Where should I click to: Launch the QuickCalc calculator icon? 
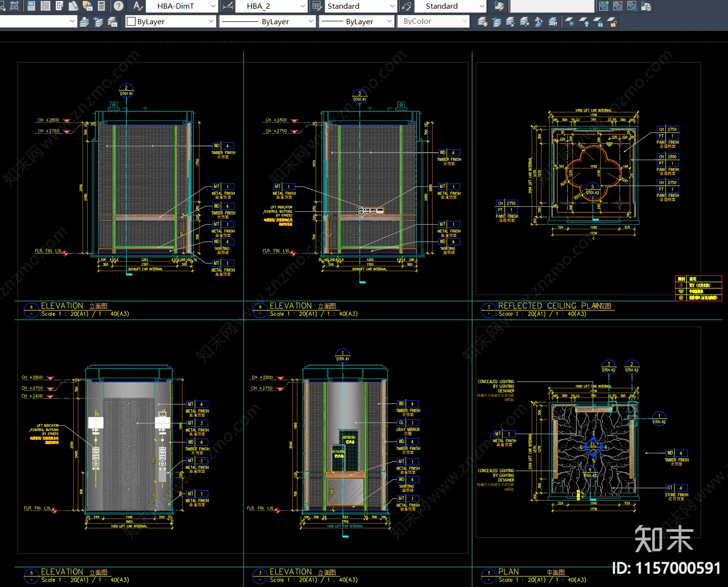click(102, 6)
